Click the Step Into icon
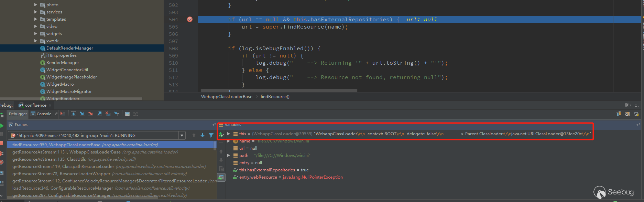 coord(82,114)
